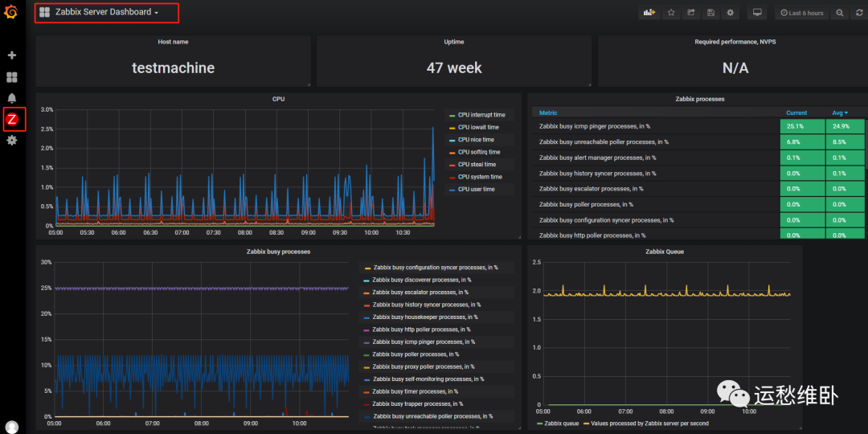Click the N/A performance value
The image size is (868, 434).
[735, 68]
